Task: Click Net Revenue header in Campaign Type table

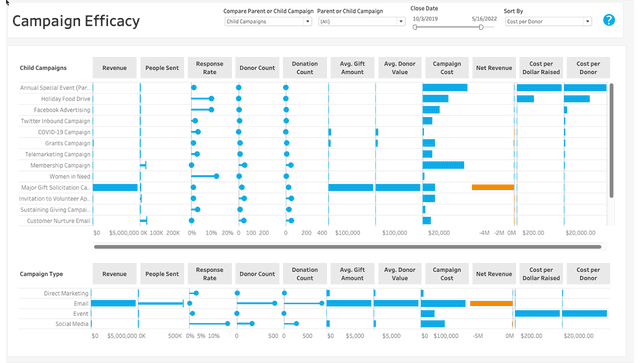Action: (494, 274)
